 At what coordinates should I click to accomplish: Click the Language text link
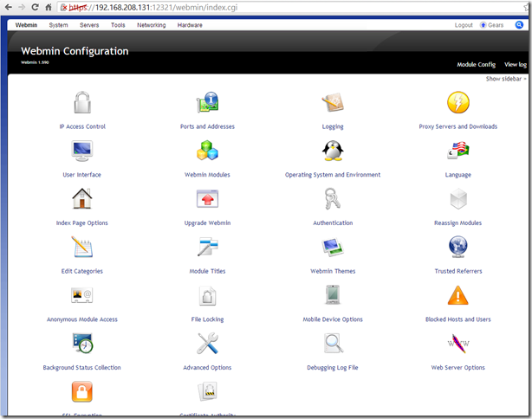click(458, 175)
